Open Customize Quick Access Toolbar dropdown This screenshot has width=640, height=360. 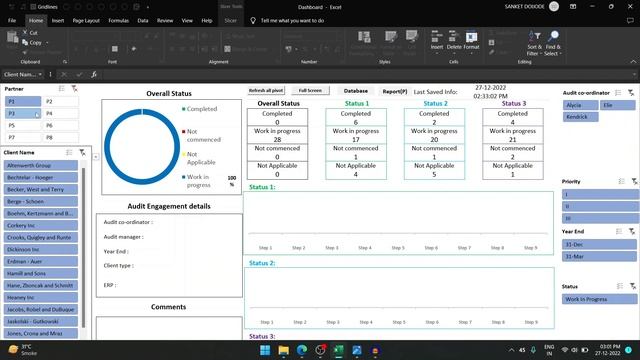point(148,7)
